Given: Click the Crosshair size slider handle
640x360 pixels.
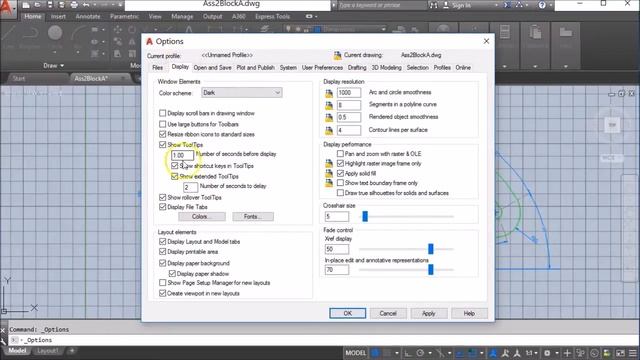Looking at the screenshot, I should tap(365, 216).
